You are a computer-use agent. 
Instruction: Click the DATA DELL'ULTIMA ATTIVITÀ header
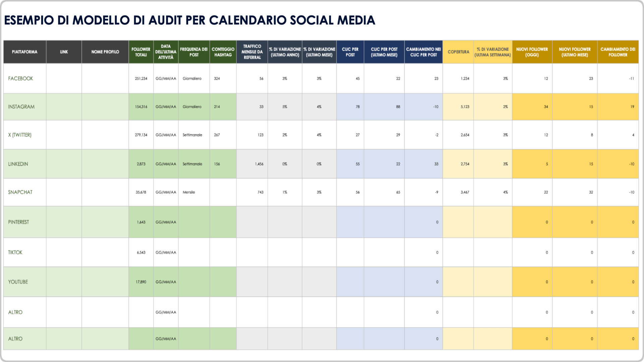click(x=166, y=52)
